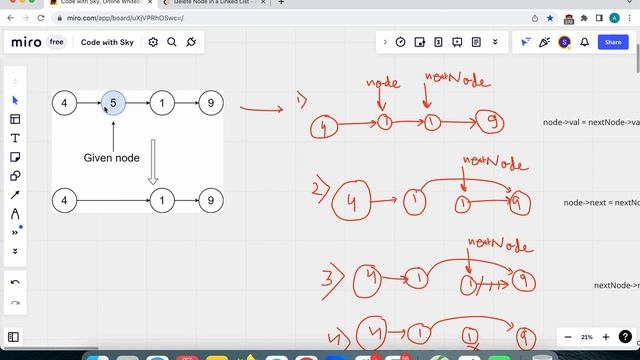Open browser Extensions puzzle icon
The width and height of the screenshot is (640, 360).
[x=584, y=18]
